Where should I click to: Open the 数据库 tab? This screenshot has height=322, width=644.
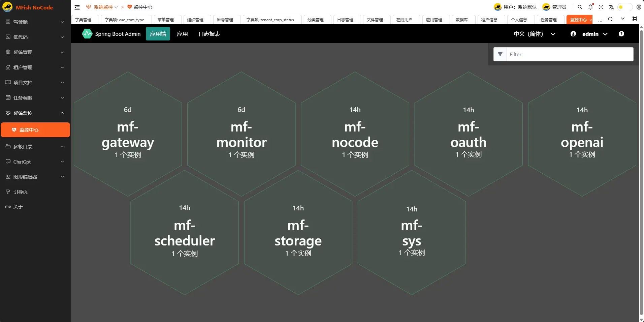coord(461,20)
